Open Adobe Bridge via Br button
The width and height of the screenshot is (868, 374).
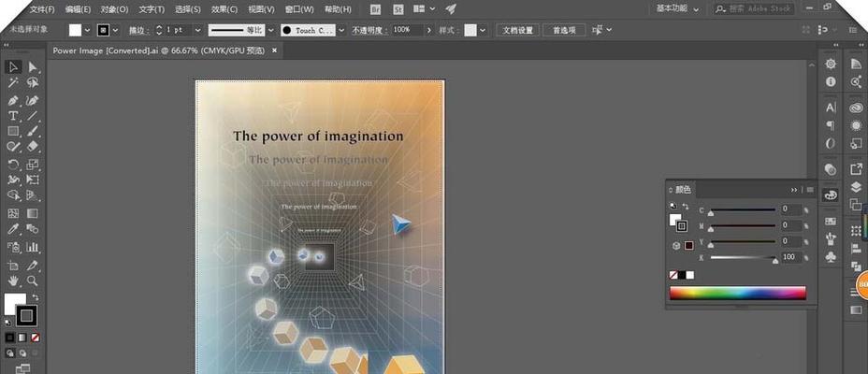tap(376, 8)
